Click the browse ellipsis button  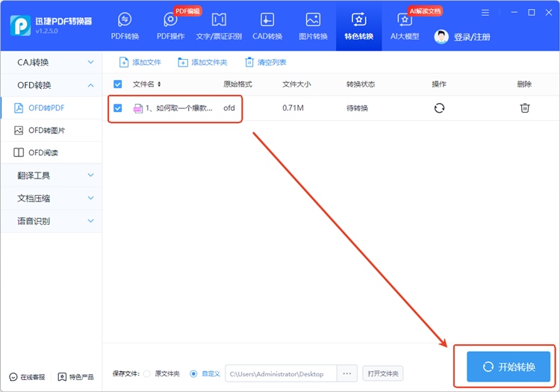(x=346, y=374)
